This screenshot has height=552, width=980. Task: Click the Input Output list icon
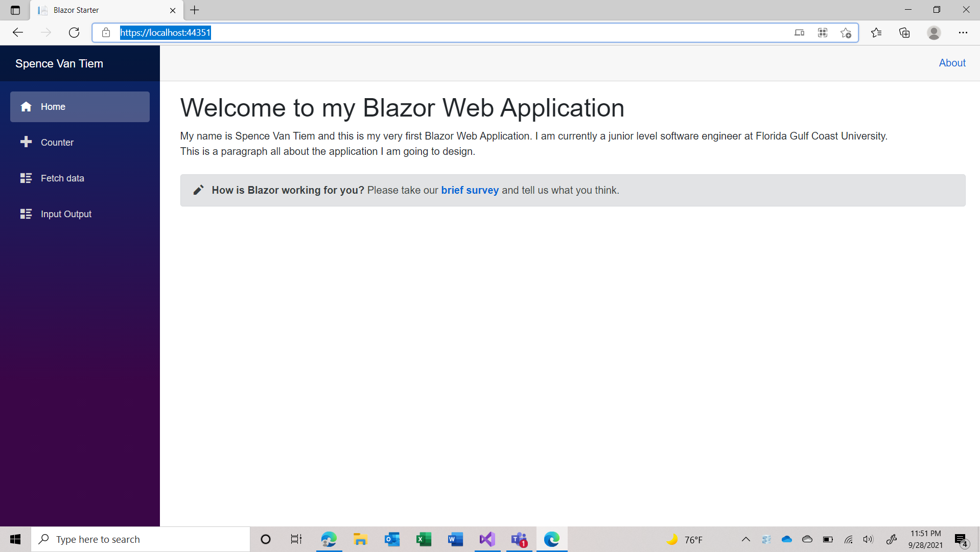click(26, 214)
